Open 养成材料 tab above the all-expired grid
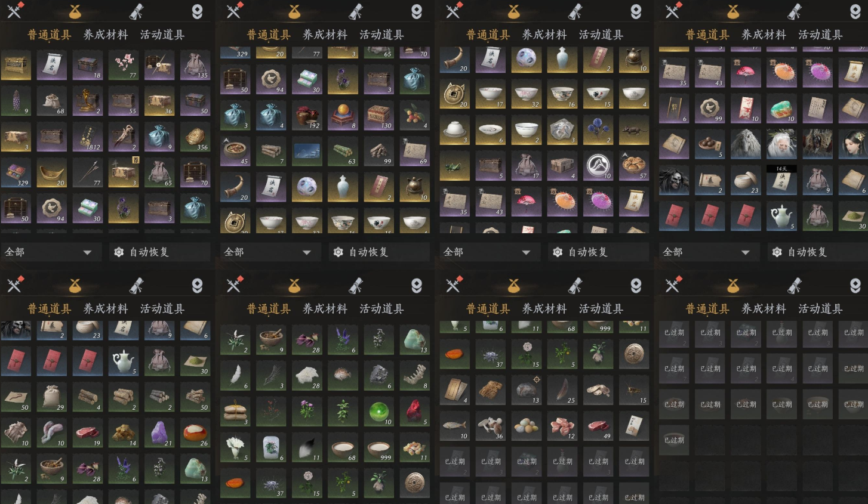Viewport: 868px width, 504px height. tap(764, 309)
